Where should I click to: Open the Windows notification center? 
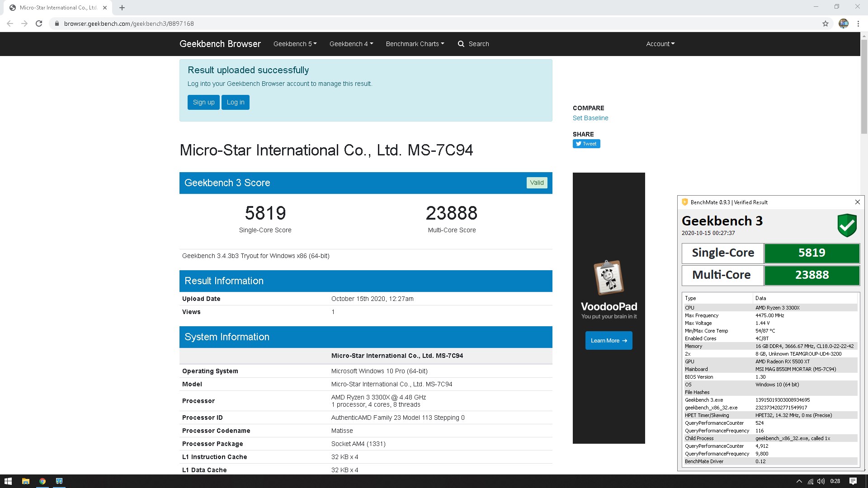coord(853,481)
